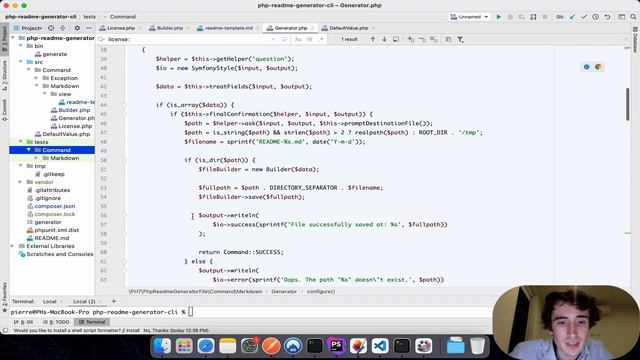
Task: Expand External Libraries node
Action: click(x=13, y=246)
